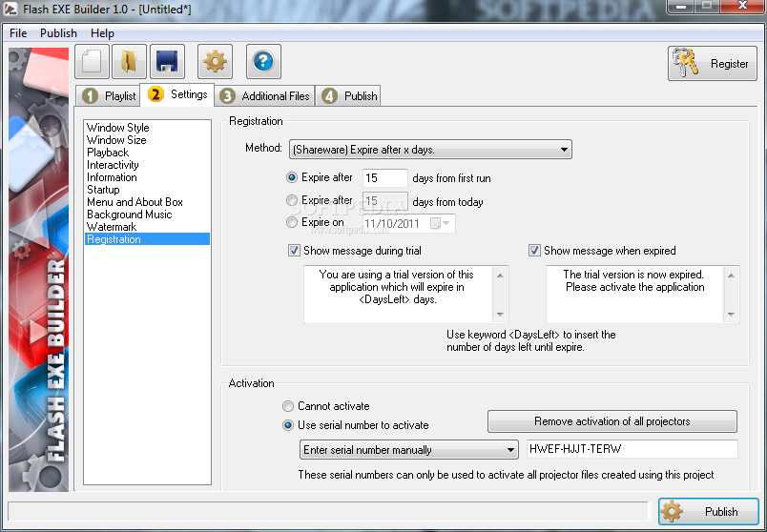Switch to the Additional Files tab
Screen dimensions: 767x532
click(x=264, y=96)
